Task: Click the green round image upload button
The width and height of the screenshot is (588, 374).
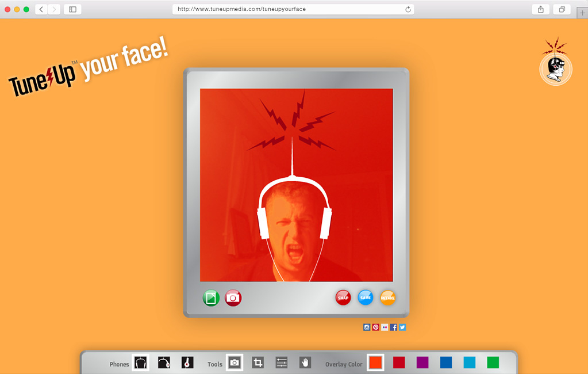Action: tap(211, 297)
